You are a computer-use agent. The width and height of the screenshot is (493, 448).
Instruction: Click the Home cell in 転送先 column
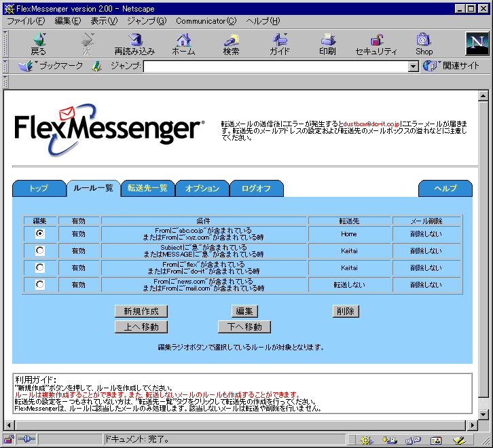click(349, 234)
